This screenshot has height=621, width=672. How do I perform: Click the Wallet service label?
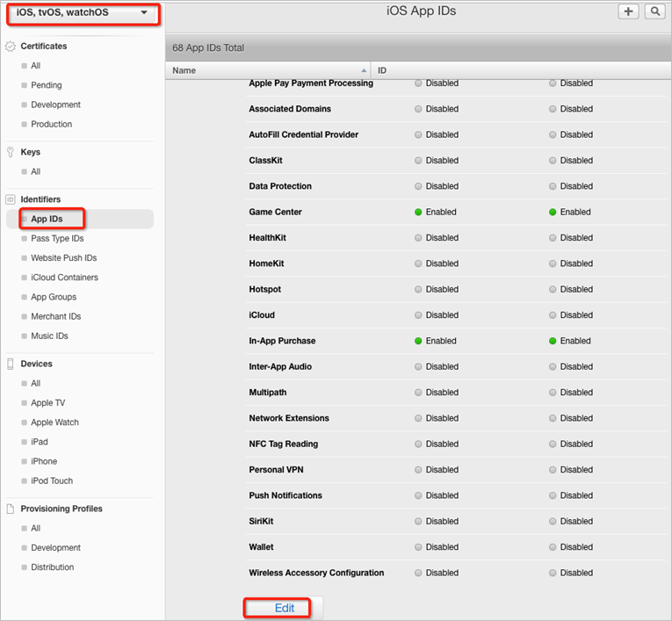(261, 547)
